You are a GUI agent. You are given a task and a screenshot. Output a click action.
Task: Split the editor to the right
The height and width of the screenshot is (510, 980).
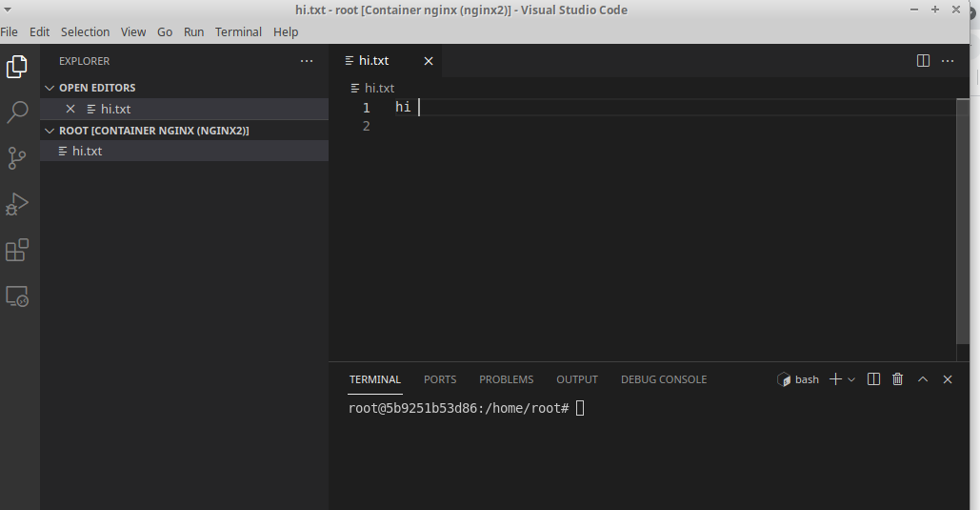point(923,61)
